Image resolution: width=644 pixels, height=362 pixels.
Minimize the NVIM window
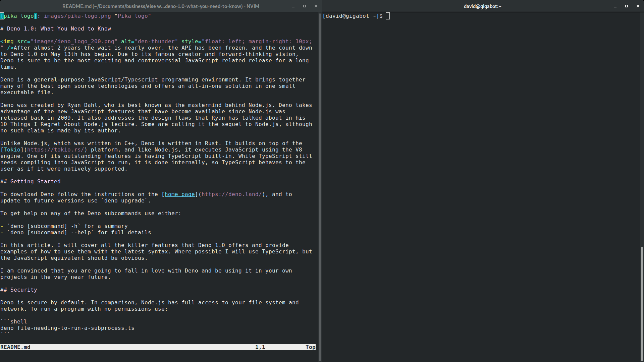click(x=293, y=6)
